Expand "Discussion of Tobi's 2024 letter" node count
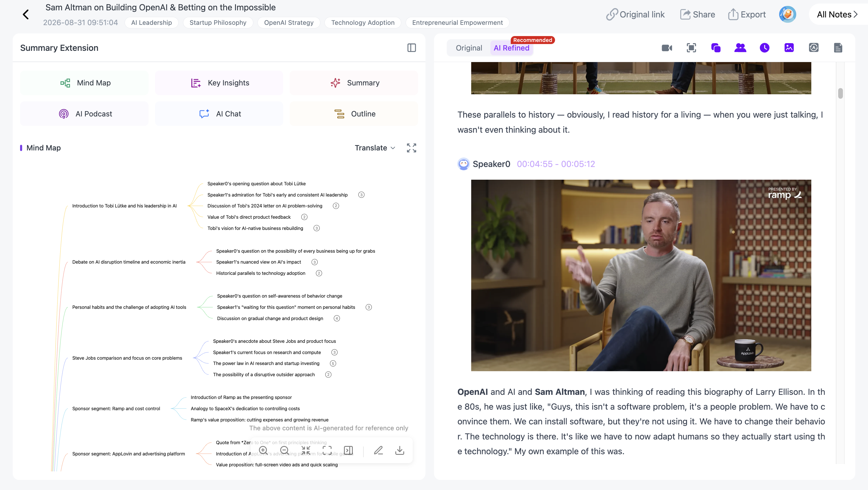The image size is (868, 490). [x=336, y=206]
